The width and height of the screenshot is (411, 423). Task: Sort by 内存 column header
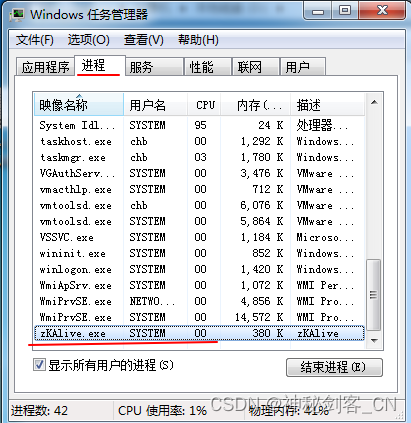click(x=256, y=105)
